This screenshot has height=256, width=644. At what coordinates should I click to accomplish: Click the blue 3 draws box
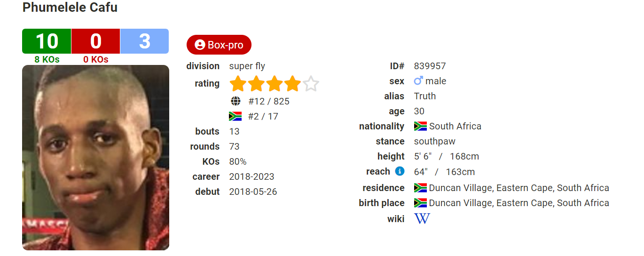click(144, 41)
